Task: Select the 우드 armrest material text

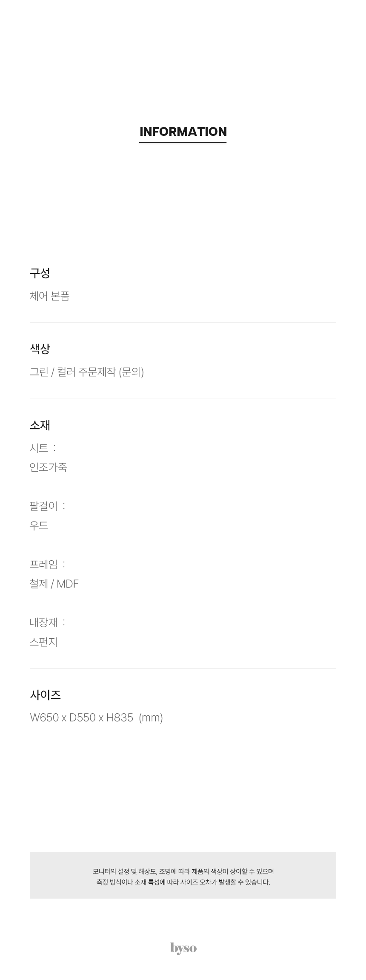Action: point(39,525)
